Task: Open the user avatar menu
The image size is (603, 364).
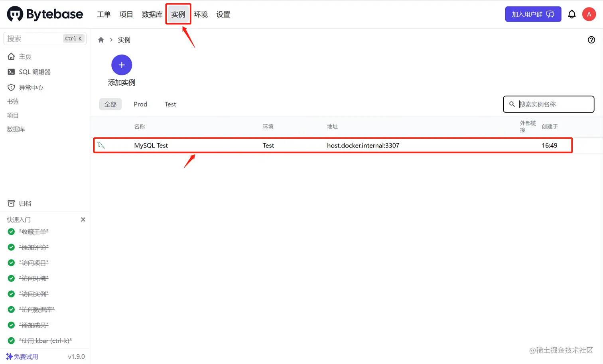Action: coord(589,14)
